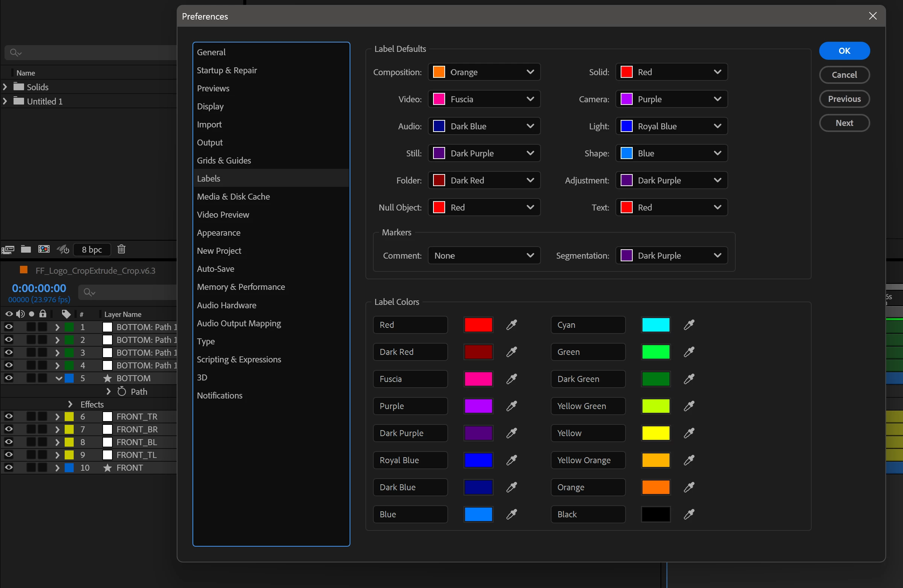This screenshot has height=588, width=903.
Task: Click new composition icon in project panel
Action: [x=44, y=249]
